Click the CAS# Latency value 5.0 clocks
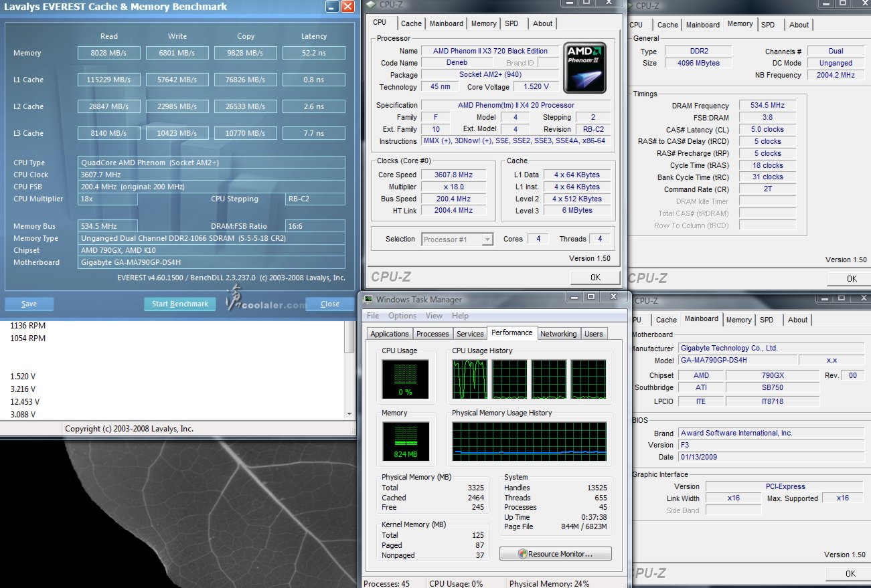Image resolution: width=871 pixels, height=588 pixels. (x=768, y=129)
